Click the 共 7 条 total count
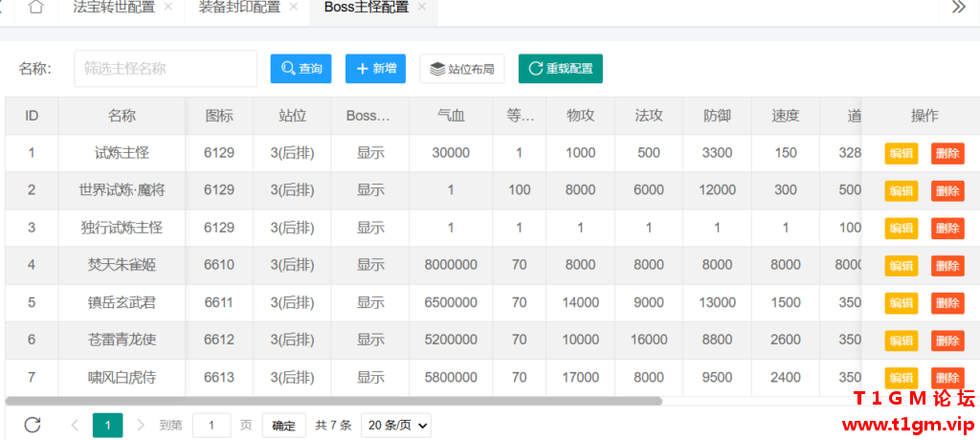Screen dimensions: 980x440 [x=333, y=426]
